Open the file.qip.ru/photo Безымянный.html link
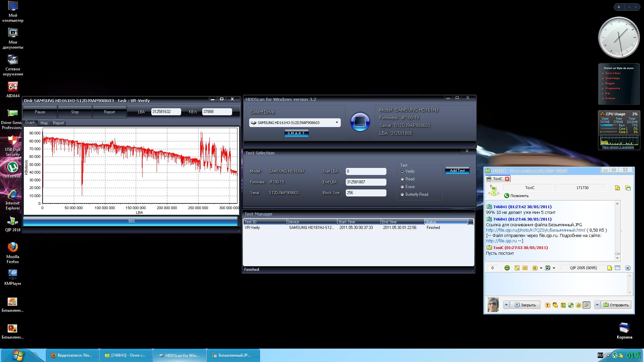The width and height of the screenshot is (644, 362). (536, 230)
